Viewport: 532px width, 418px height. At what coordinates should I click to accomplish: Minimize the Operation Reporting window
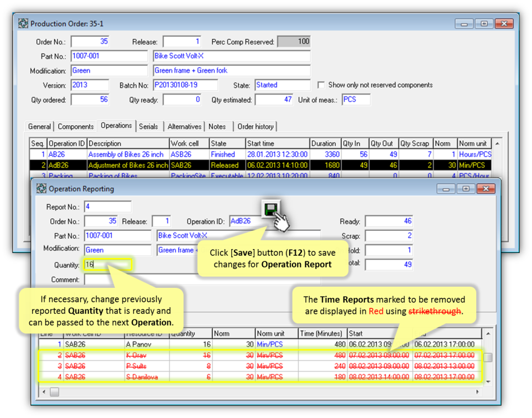[446, 189]
